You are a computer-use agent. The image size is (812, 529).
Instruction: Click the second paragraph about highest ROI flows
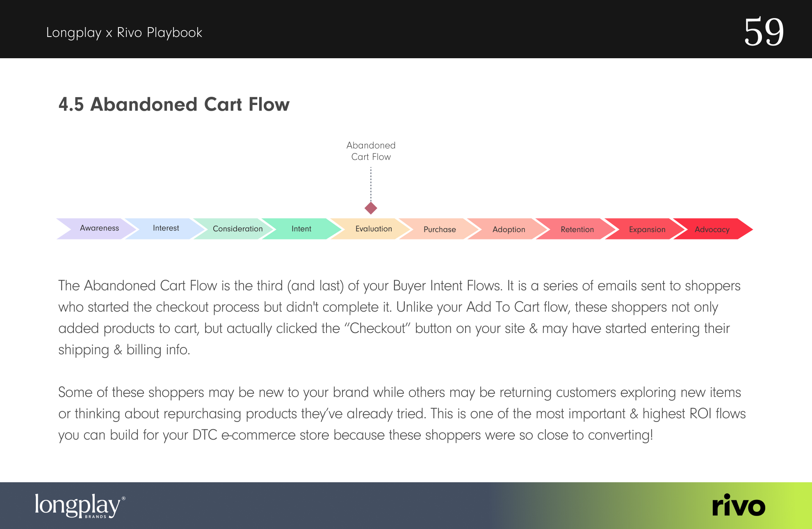(402, 413)
